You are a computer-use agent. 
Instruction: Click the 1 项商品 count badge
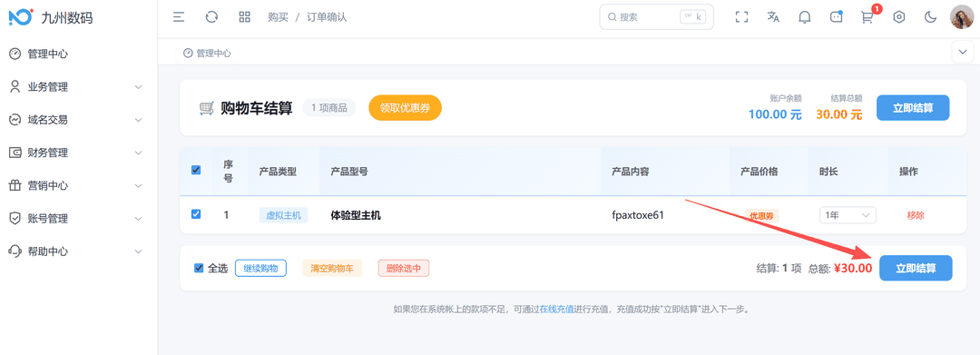coord(329,107)
